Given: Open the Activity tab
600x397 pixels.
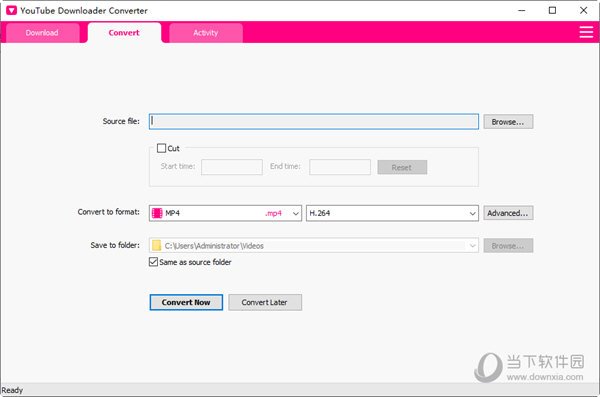Looking at the screenshot, I should [206, 33].
